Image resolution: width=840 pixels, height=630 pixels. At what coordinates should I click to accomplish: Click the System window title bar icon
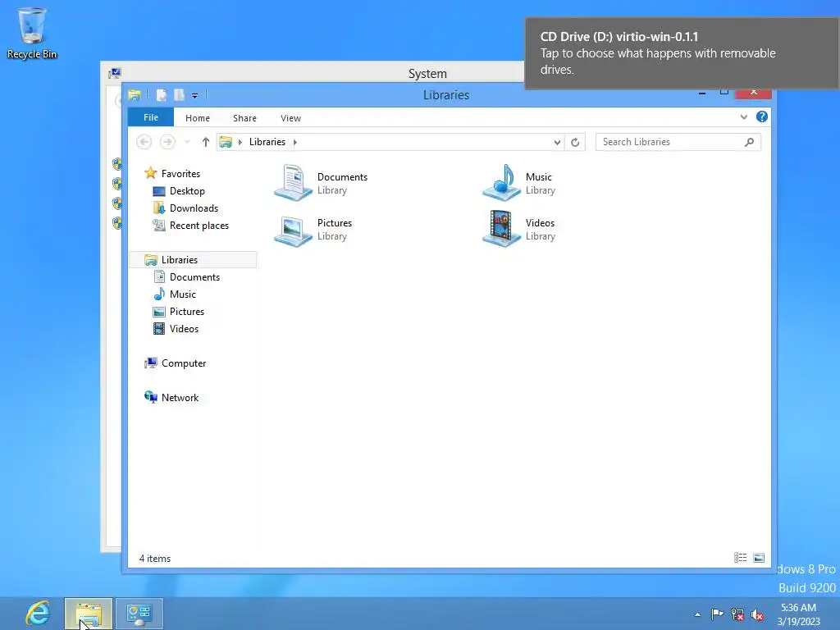115,73
